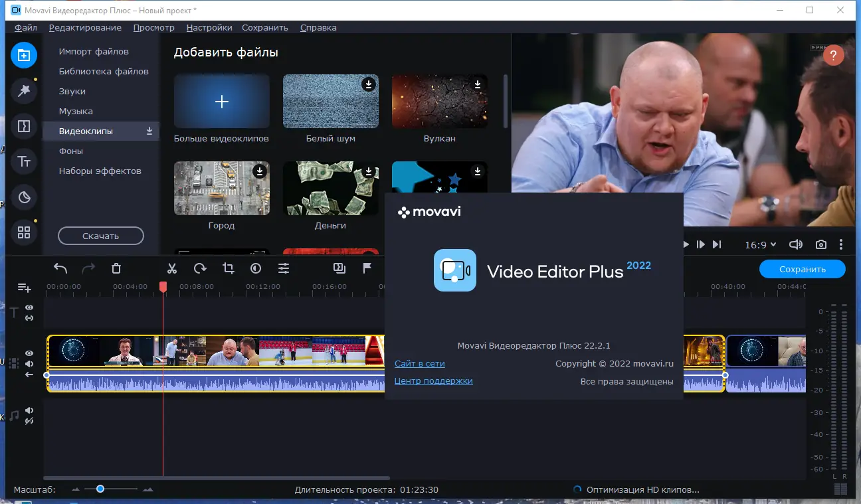This screenshot has height=504, width=861.
Task: Open the Файл menu
Action: click(x=26, y=27)
